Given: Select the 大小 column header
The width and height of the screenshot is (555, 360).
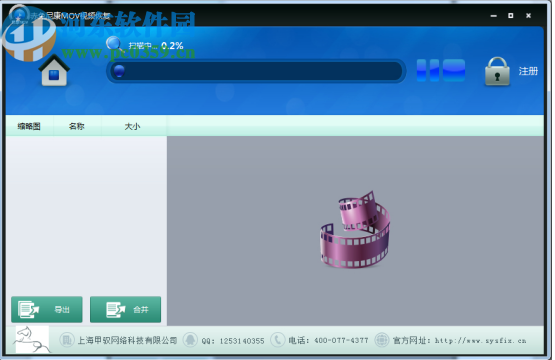Looking at the screenshot, I should tap(133, 126).
